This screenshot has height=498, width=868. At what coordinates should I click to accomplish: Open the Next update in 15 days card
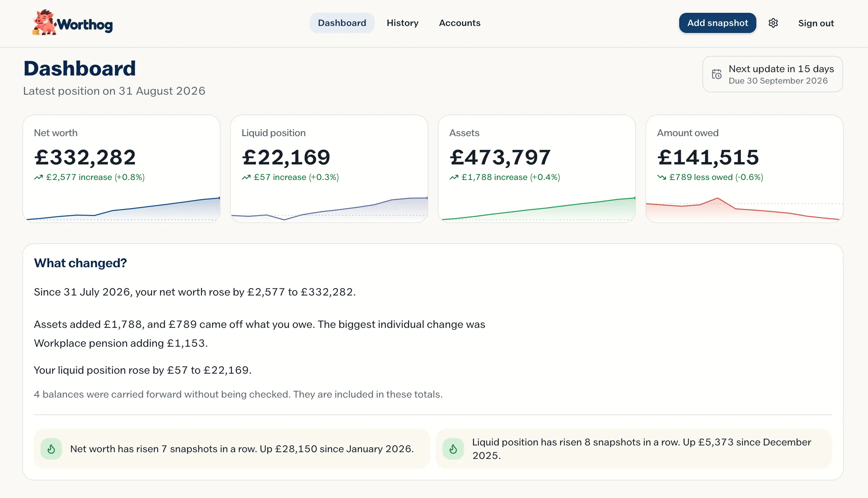pos(773,74)
